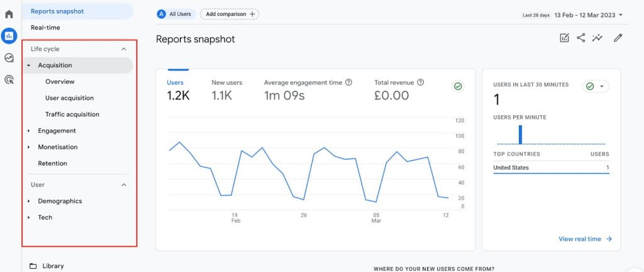Viewport: 644px width, 272px height.
Task: Click 'Where do your new users come from?' heading
Action: pyautogui.click(x=434, y=269)
